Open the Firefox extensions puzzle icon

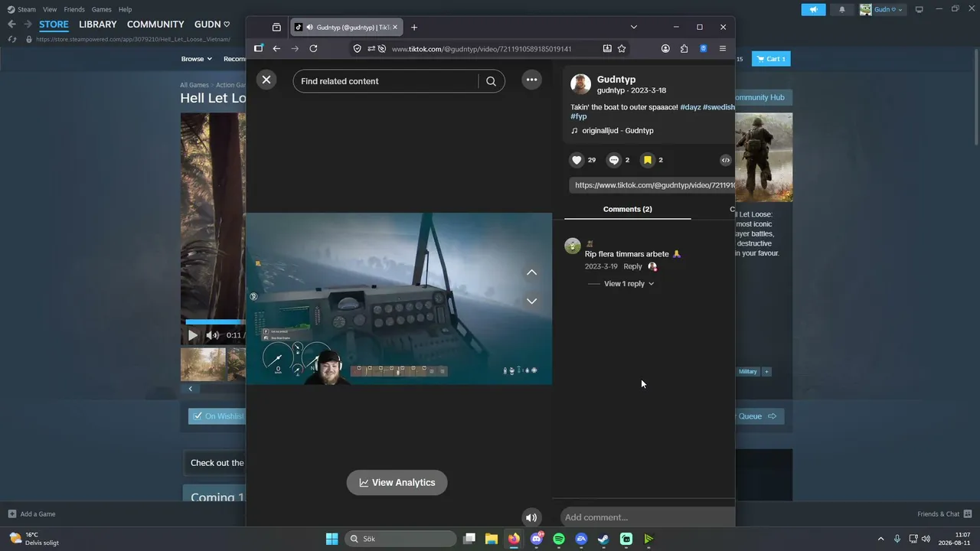[684, 49]
